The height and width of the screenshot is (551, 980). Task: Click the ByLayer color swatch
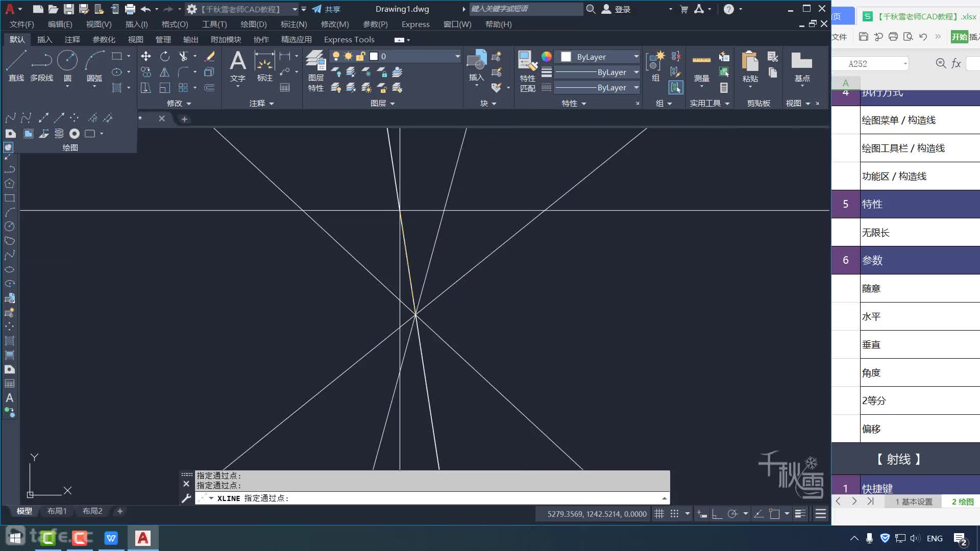point(566,57)
